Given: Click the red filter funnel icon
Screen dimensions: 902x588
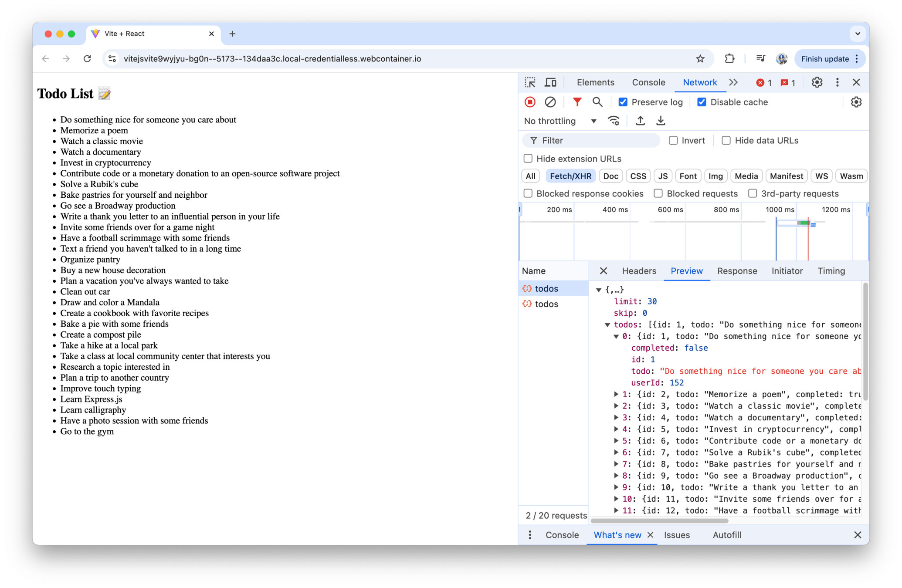Looking at the screenshot, I should [577, 102].
